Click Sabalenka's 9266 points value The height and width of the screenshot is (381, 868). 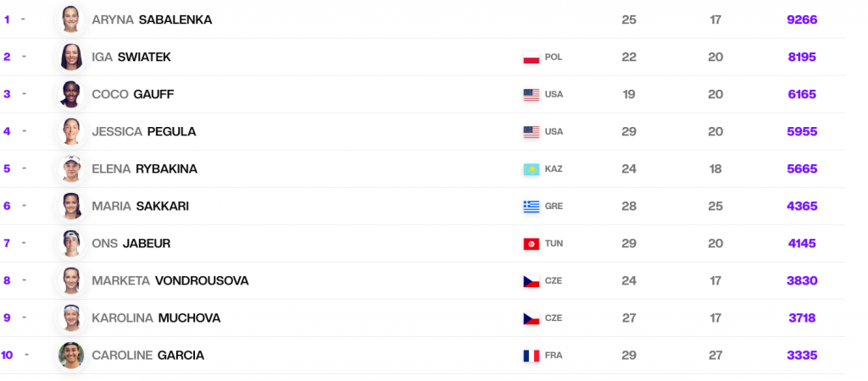pyautogui.click(x=802, y=19)
